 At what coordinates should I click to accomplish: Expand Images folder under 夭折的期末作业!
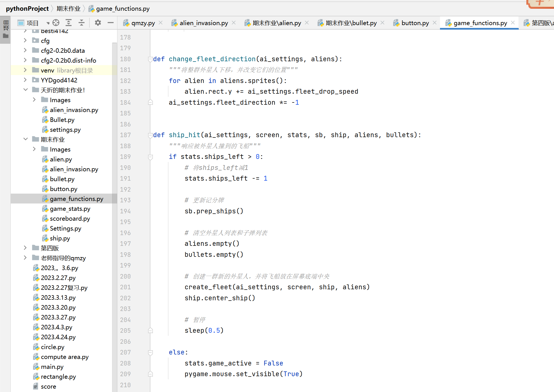tap(34, 100)
